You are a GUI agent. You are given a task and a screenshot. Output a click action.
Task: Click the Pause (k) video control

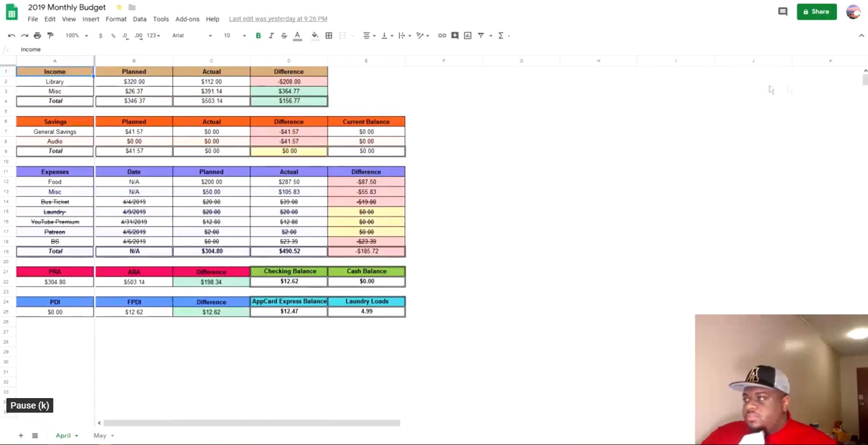[30, 405]
